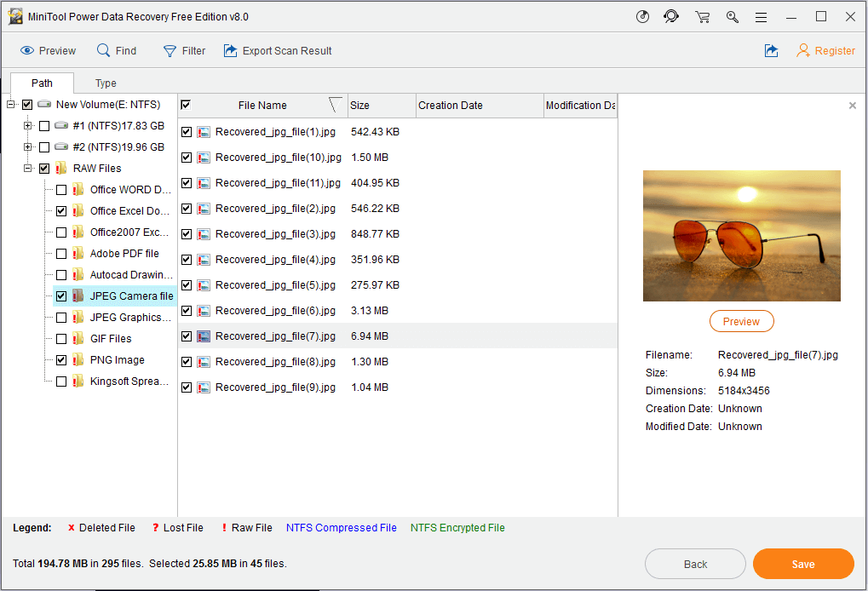The image size is (868, 591).
Task: Uncheck the PNG Image checkbox
Action: point(61,360)
